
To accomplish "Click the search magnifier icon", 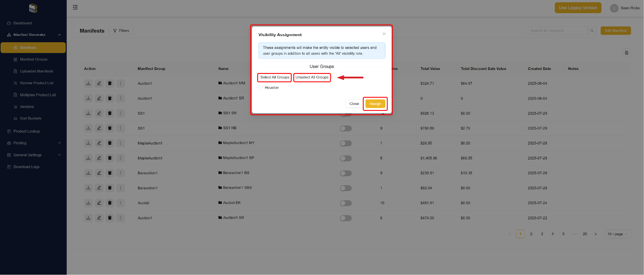I will 592,31.
